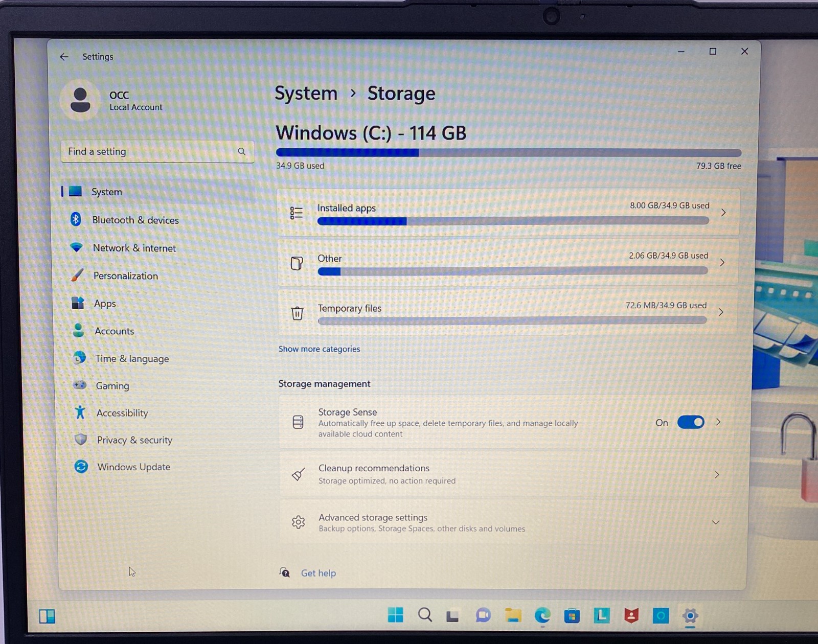Click the Accounts person icon in sidebar
Viewport: 818px width, 644px height.
(78, 330)
